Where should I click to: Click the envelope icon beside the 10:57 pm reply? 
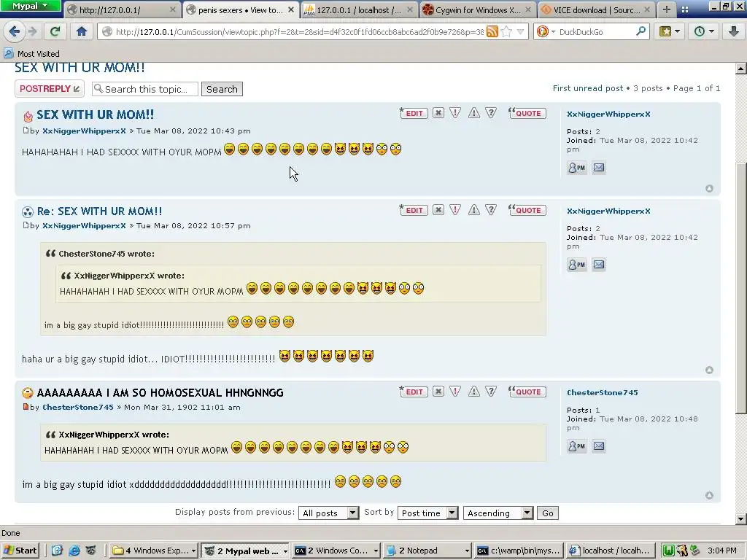coord(599,265)
